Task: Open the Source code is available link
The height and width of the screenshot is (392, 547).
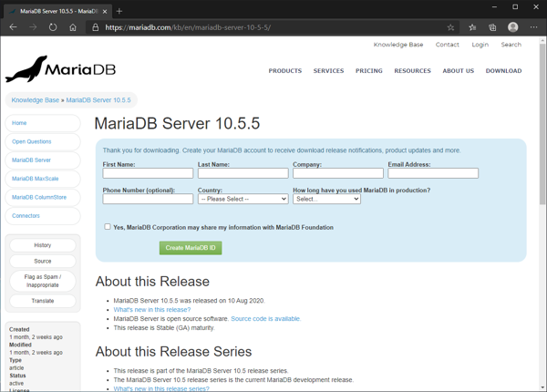Action: pos(265,319)
